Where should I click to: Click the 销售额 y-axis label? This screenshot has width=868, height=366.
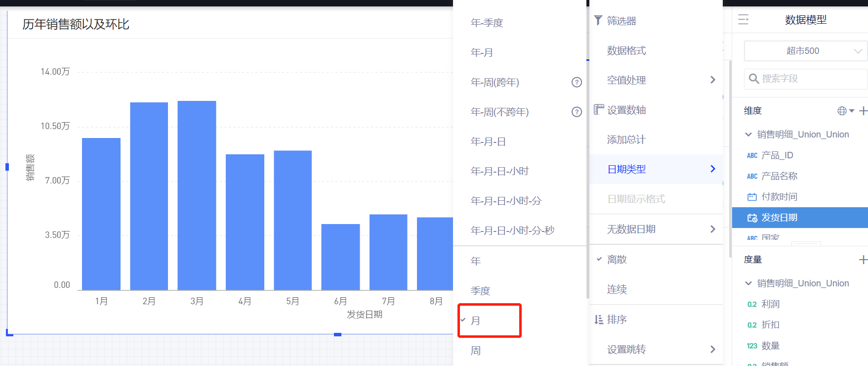pos(30,167)
